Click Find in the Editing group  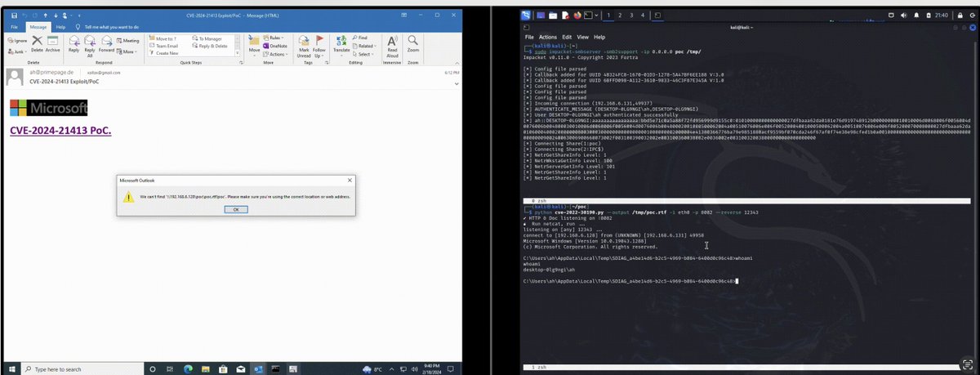360,38
